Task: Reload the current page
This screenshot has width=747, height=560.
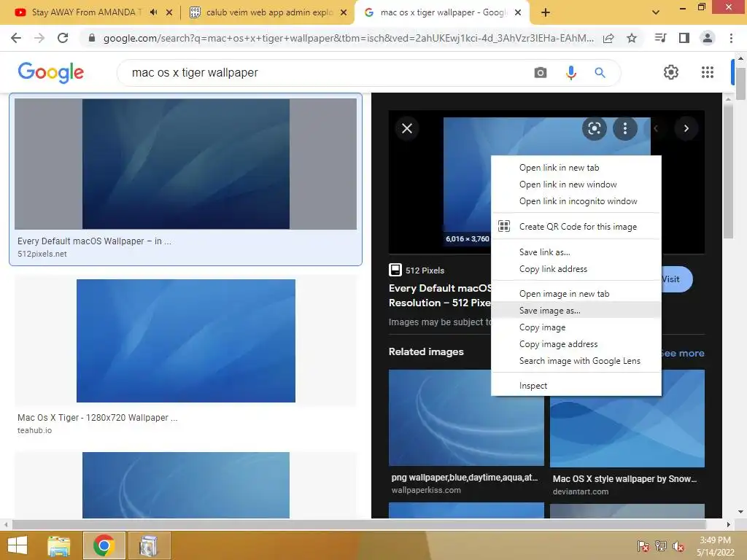Action: click(x=63, y=38)
